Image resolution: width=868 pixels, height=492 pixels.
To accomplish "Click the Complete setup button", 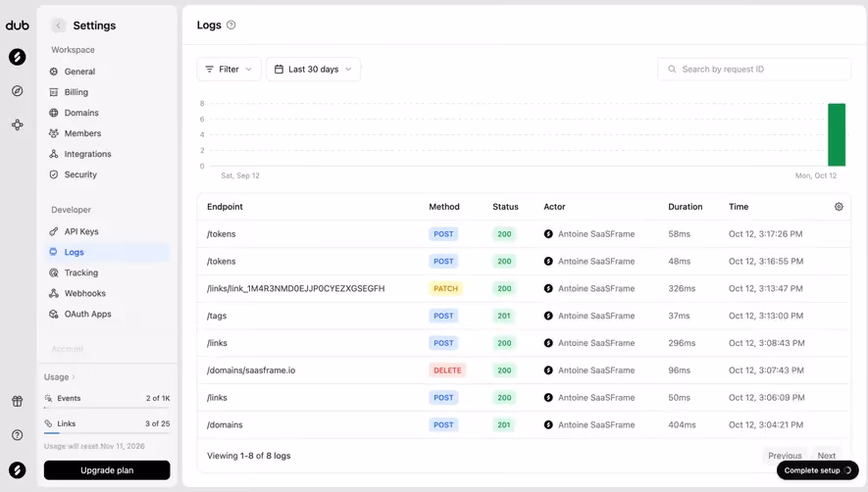I will pos(818,470).
